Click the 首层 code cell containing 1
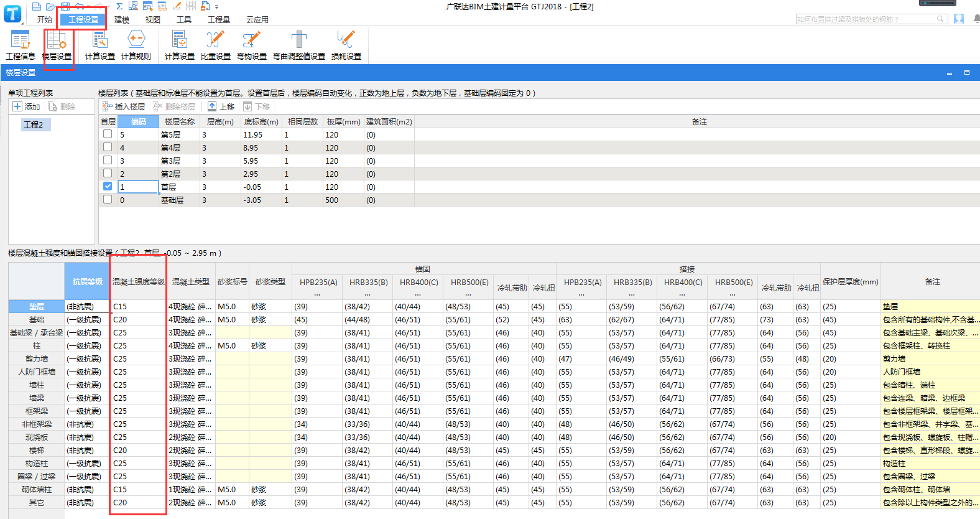The height and width of the screenshot is (519, 980). [x=138, y=187]
